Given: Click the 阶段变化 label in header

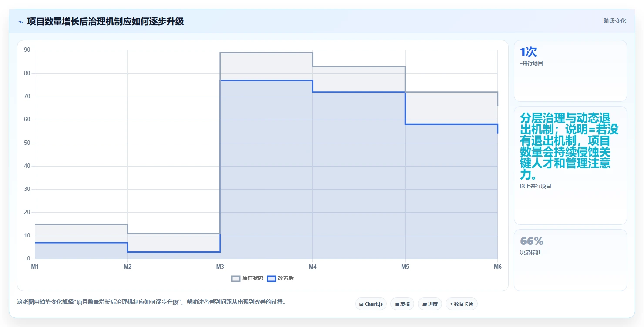Looking at the screenshot, I should tap(614, 21).
